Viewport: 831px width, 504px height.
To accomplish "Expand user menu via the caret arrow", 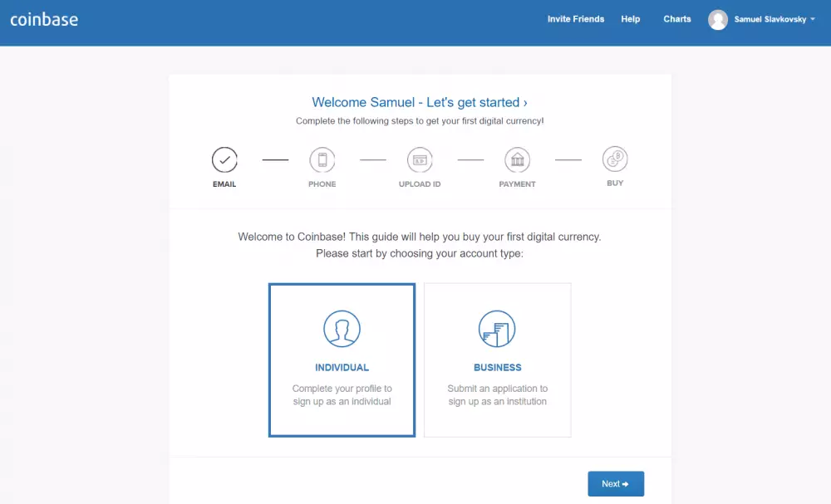I will [x=813, y=20].
